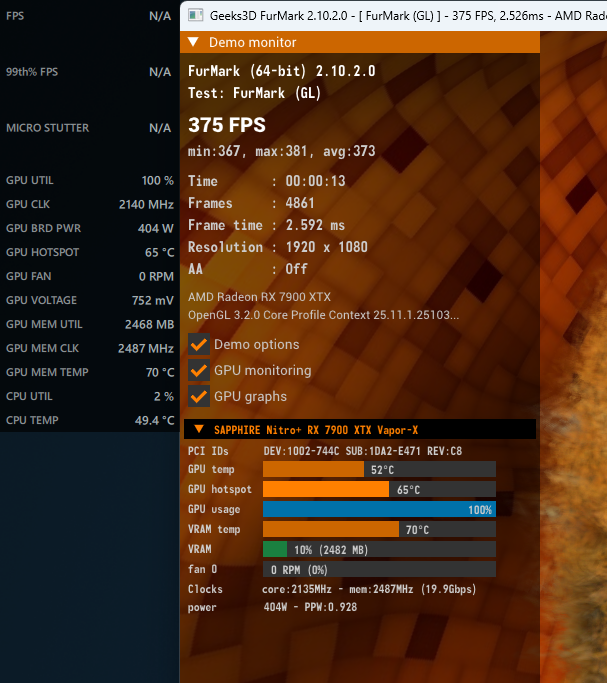The width and height of the screenshot is (607, 683).
Task: Uncheck the GPU graphs checkbox
Action: (x=199, y=396)
